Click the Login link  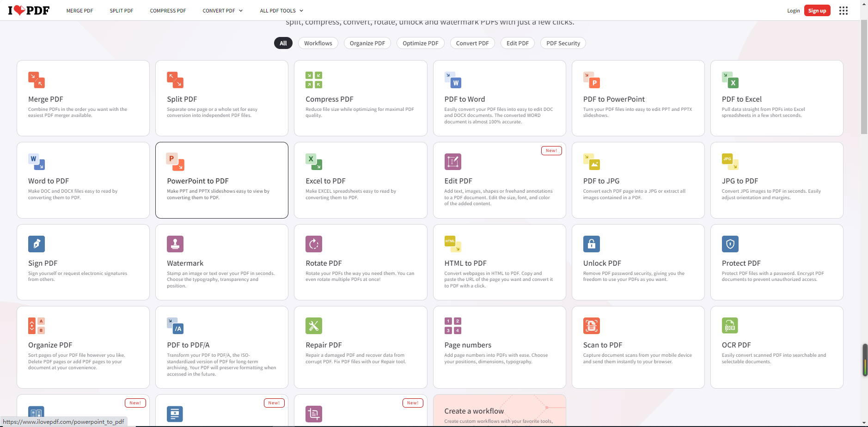click(x=793, y=11)
